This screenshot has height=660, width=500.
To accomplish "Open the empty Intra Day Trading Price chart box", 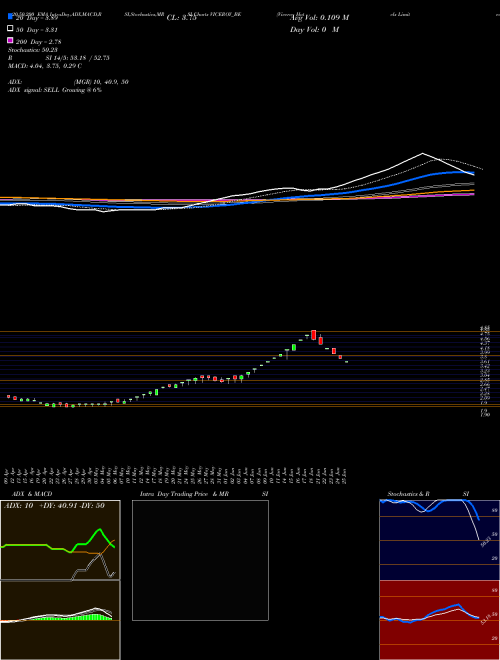I will click(x=200, y=560).
